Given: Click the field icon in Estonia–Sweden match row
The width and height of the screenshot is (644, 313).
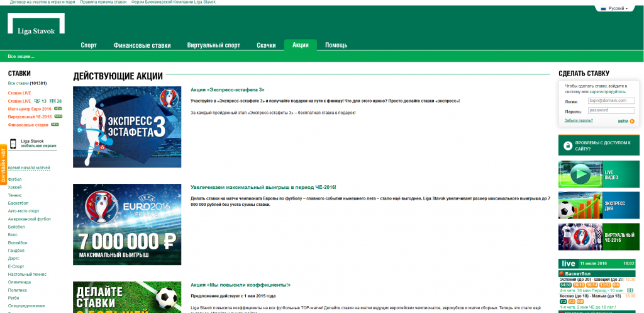Looking at the screenshot, I should 630,290.
